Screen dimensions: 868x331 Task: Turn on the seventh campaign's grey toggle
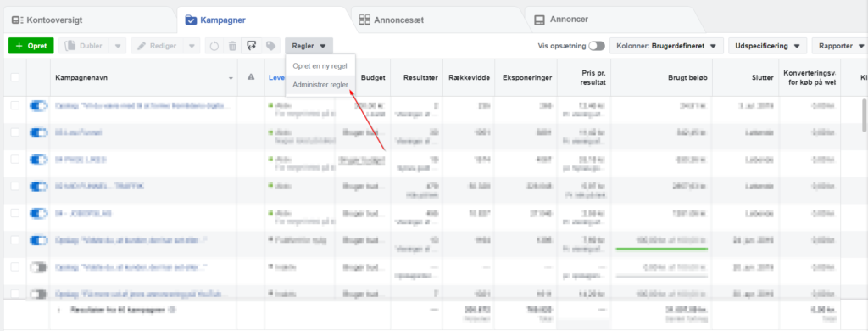[38, 267]
